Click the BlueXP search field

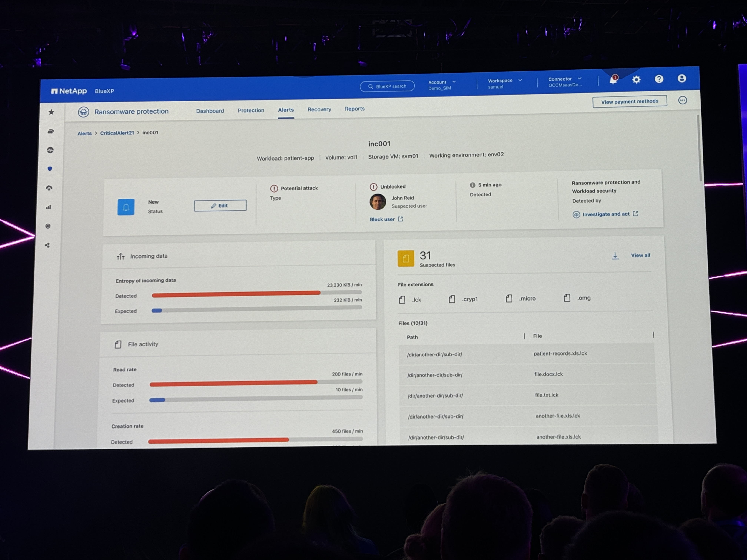point(387,86)
